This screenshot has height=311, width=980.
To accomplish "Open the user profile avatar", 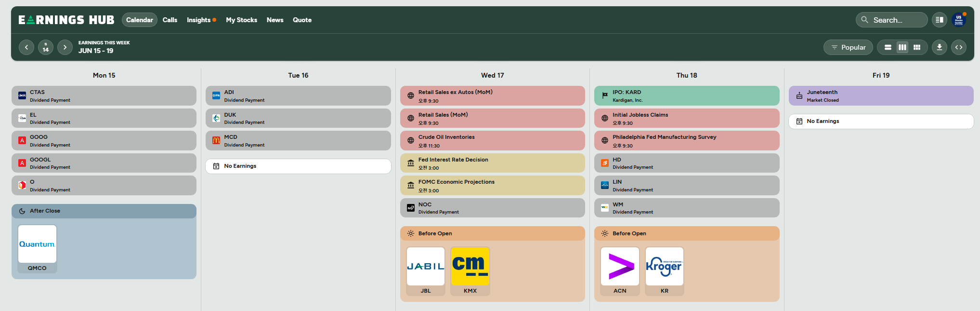I will 958,20.
